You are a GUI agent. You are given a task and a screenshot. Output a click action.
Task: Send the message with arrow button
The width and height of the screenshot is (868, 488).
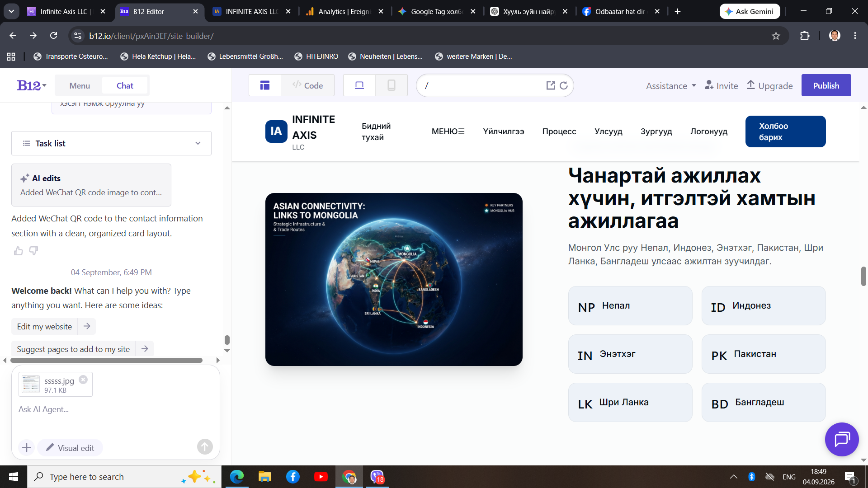click(x=205, y=447)
